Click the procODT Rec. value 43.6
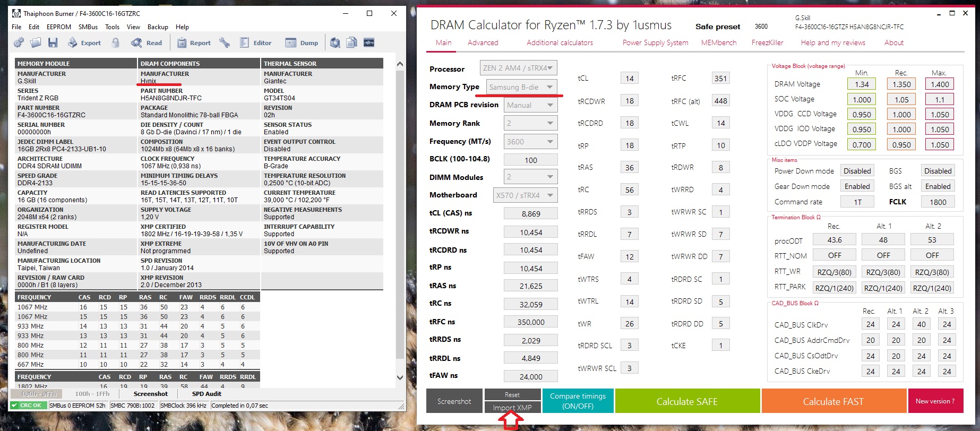This screenshot has height=431, width=980. click(x=835, y=240)
